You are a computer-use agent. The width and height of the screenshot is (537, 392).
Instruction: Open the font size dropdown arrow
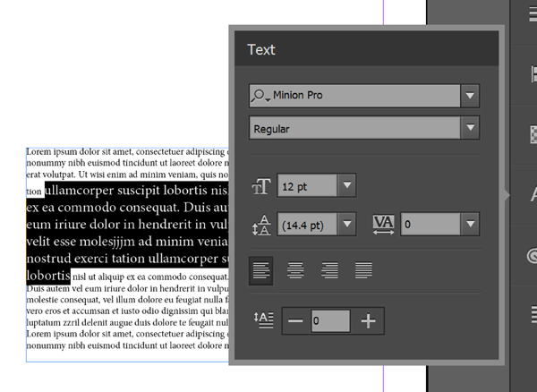coord(347,185)
